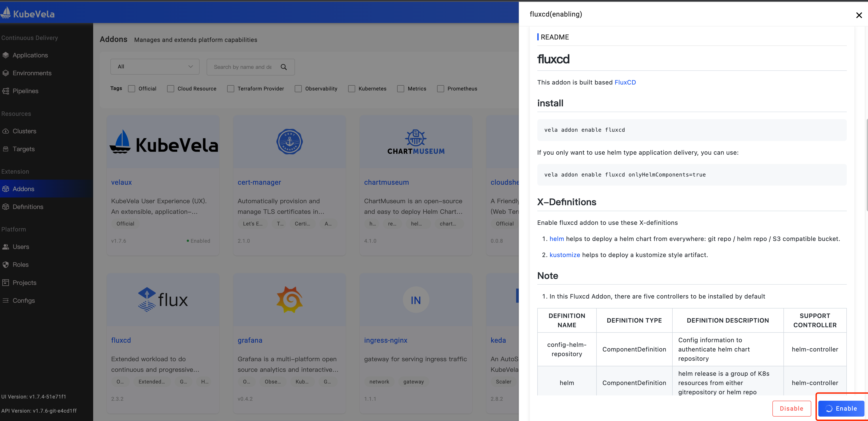Click the Pipelines sidebar icon
This screenshot has height=421, width=868.
(x=6, y=91)
